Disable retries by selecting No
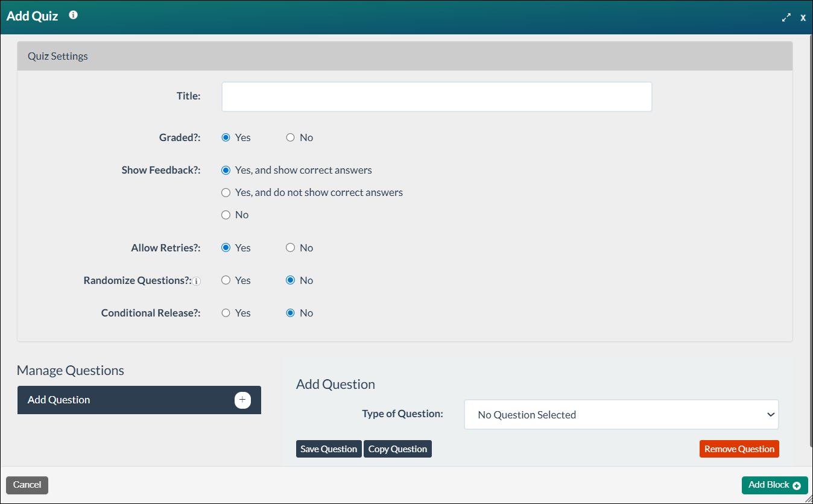This screenshot has height=504, width=813. [290, 247]
